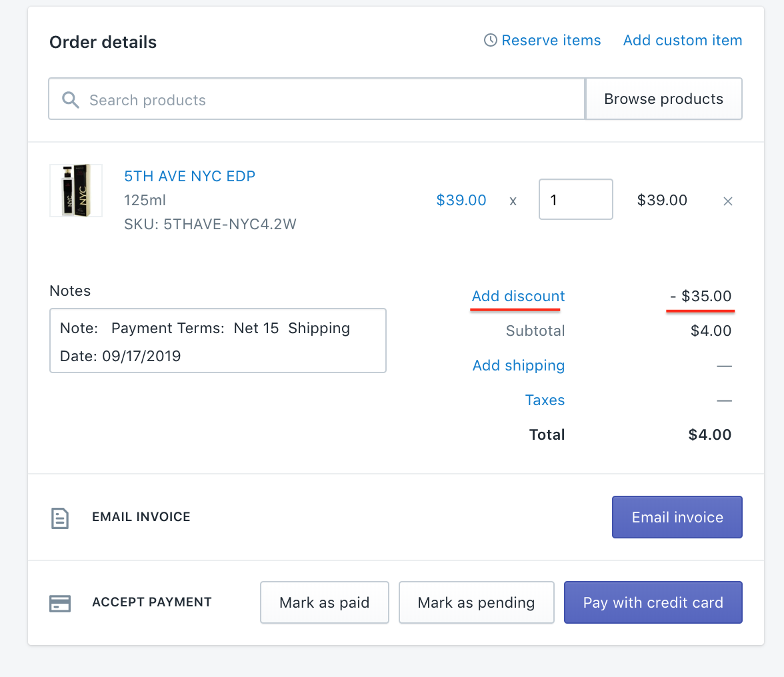This screenshot has height=677, width=784.
Task: Open the 5TH AVE NYC EDP product thumbnail
Action: 76,191
